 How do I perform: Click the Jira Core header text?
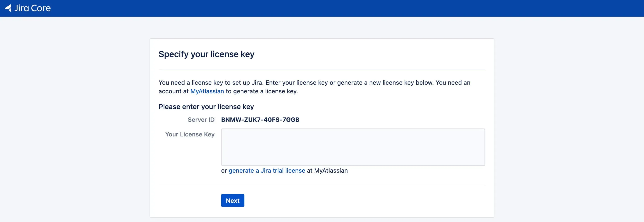pyautogui.click(x=33, y=8)
